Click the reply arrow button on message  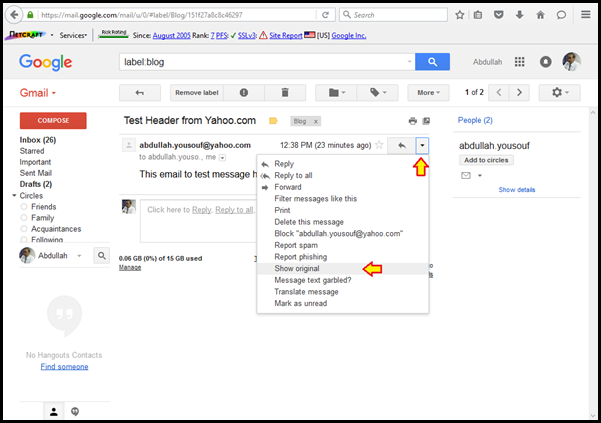point(401,146)
